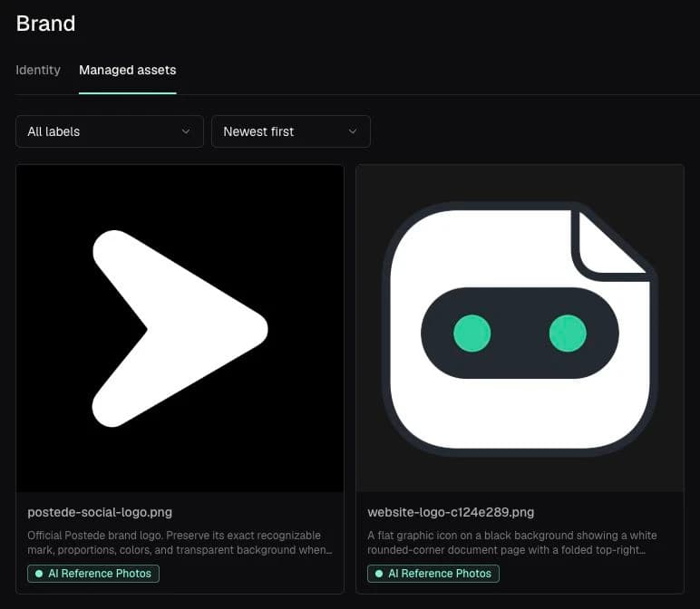Open the All labels dropdown

[110, 131]
